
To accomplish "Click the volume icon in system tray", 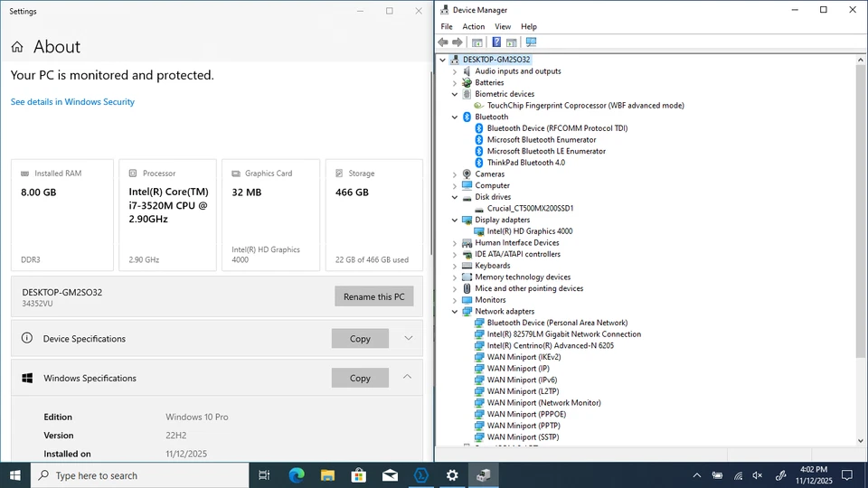I will point(758,475).
